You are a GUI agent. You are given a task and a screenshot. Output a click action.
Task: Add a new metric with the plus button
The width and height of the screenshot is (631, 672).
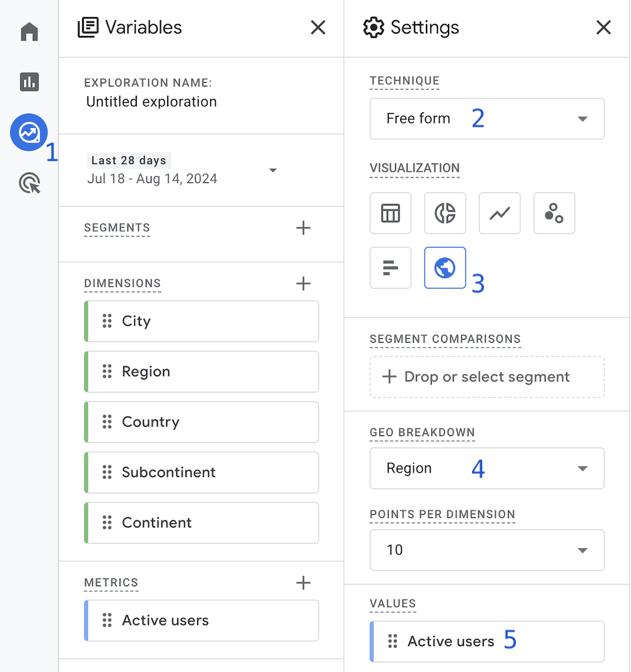[304, 583]
